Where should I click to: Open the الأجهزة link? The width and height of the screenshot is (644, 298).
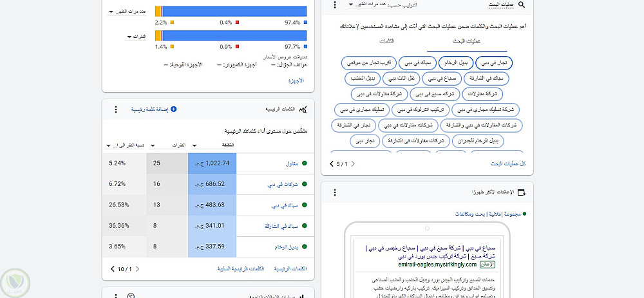[x=296, y=81]
